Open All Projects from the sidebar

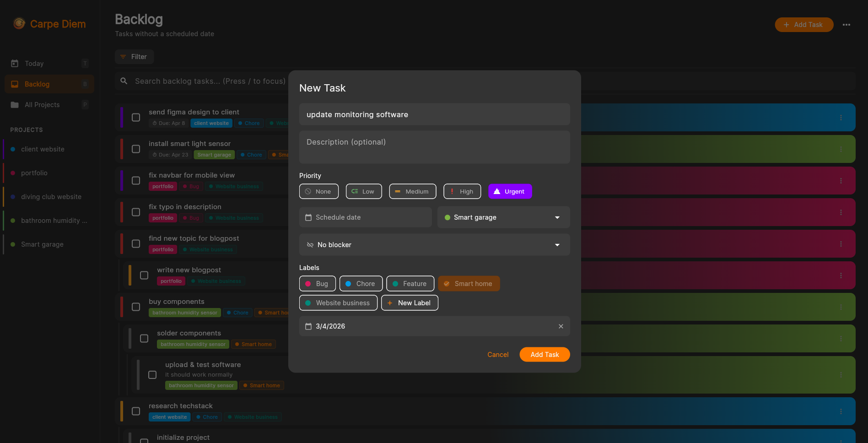[x=42, y=105]
